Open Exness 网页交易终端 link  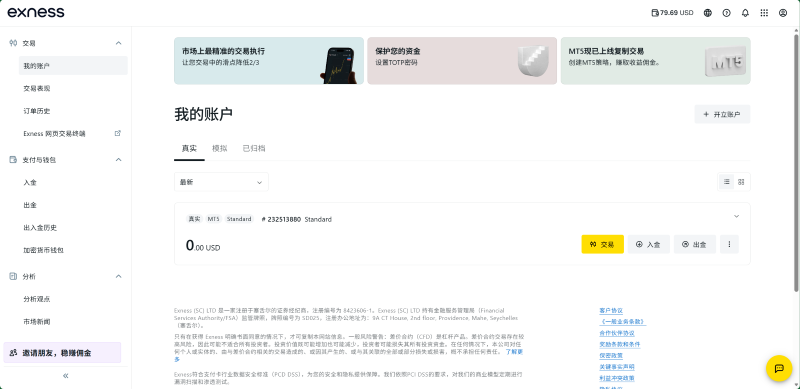[x=54, y=133]
